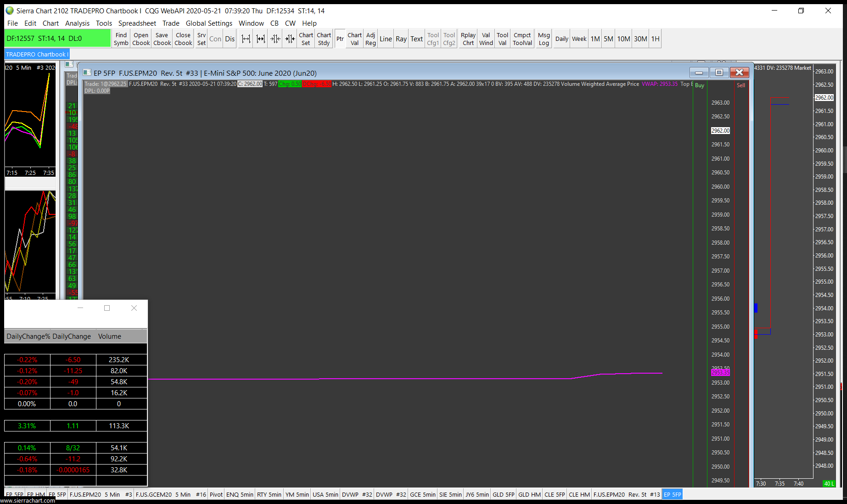847x504 pixels.
Task: Open the Global Settings menu
Action: click(209, 23)
